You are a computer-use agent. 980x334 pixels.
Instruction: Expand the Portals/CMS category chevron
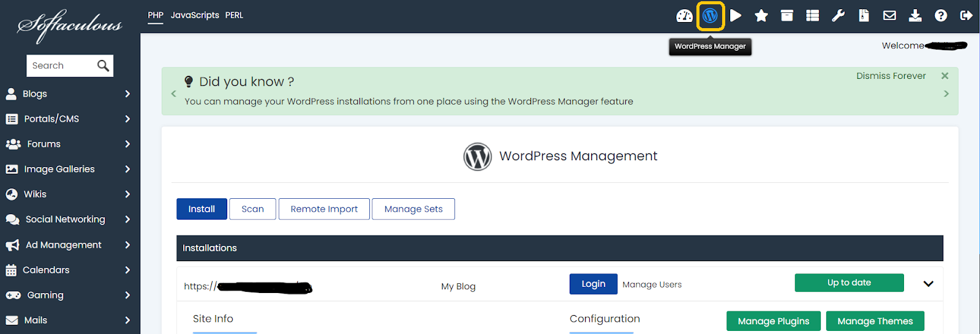[127, 119]
